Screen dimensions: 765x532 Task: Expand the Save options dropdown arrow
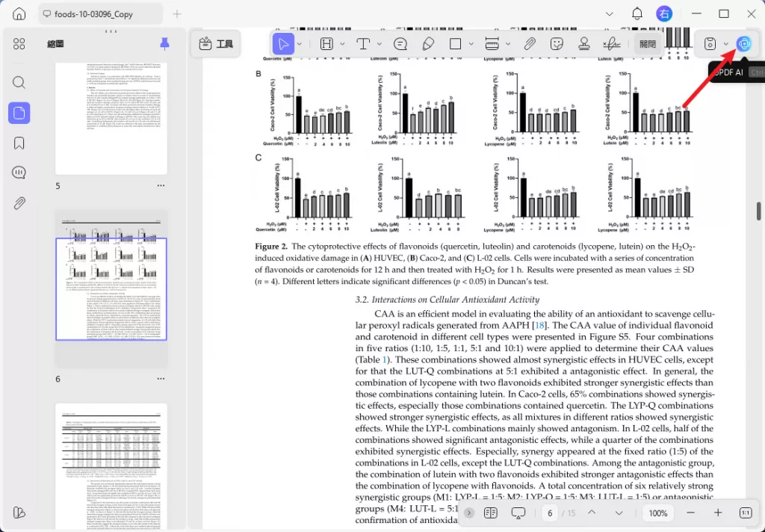[x=726, y=44]
